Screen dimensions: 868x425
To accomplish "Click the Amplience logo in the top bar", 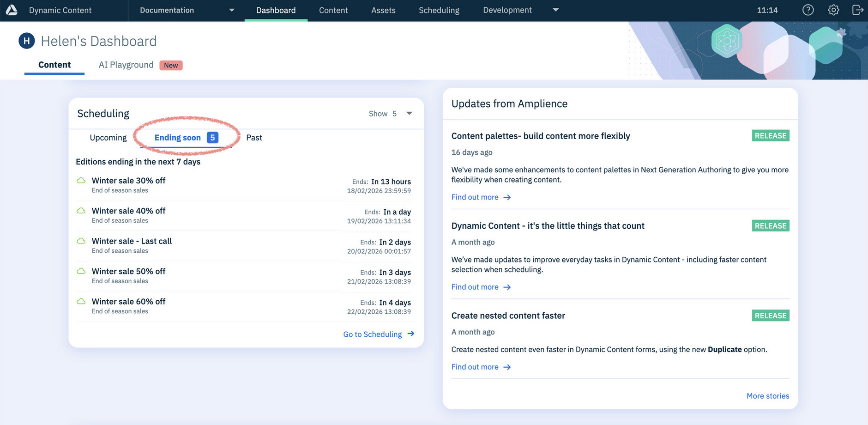I will (x=11, y=10).
